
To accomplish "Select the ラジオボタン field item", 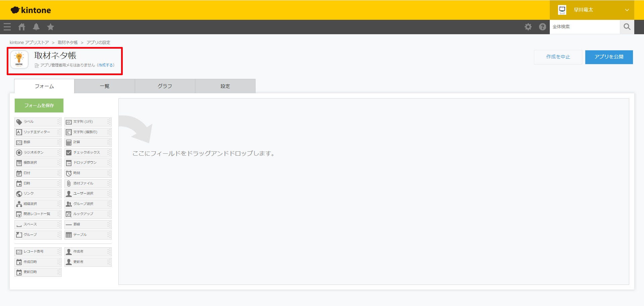I will (38, 153).
